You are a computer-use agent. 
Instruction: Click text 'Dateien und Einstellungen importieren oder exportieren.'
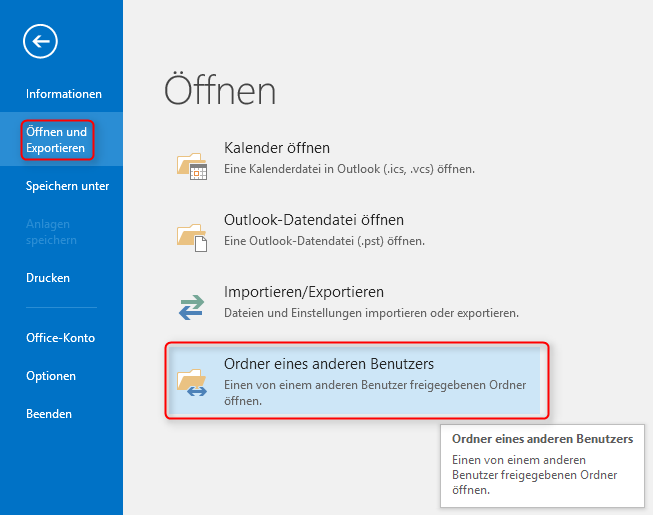pyautogui.click(x=371, y=313)
